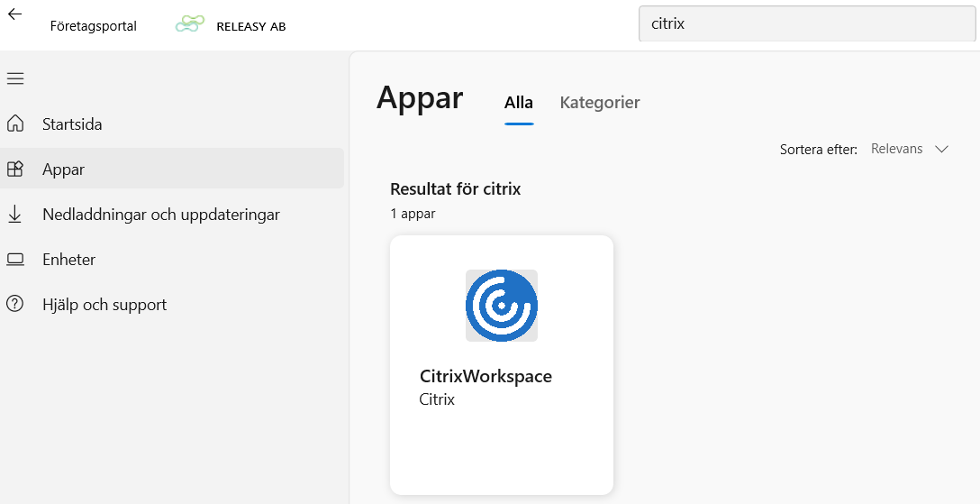Open the Citrix Workspace app icon
The image size is (980, 504).
(x=501, y=305)
